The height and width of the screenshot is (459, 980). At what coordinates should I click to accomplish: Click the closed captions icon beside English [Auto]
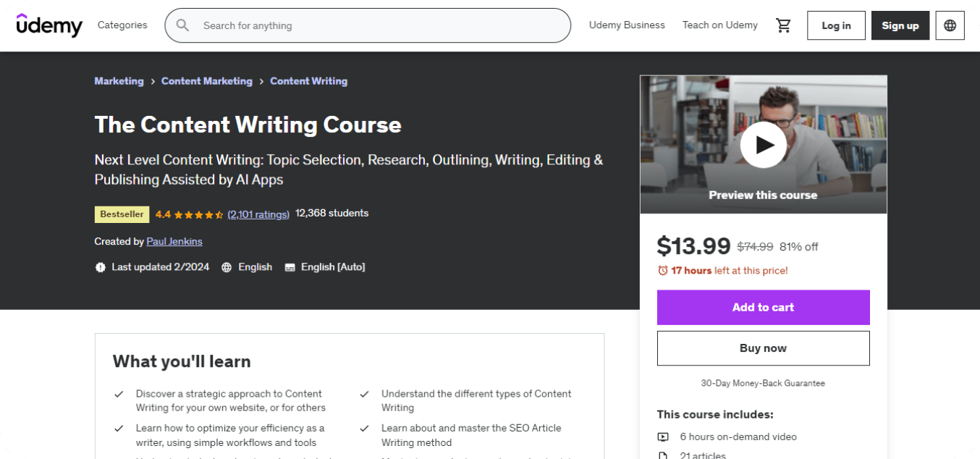290,267
